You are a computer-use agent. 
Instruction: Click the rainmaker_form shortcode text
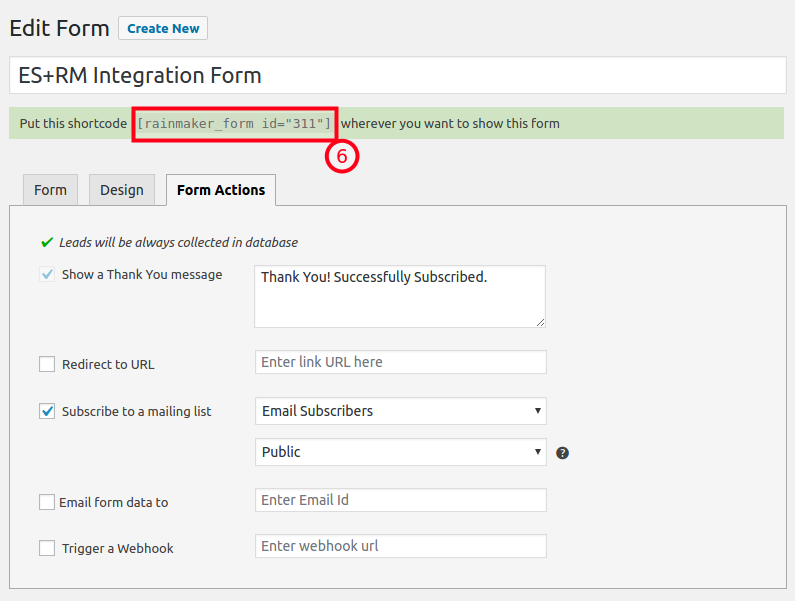coord(234,124)
